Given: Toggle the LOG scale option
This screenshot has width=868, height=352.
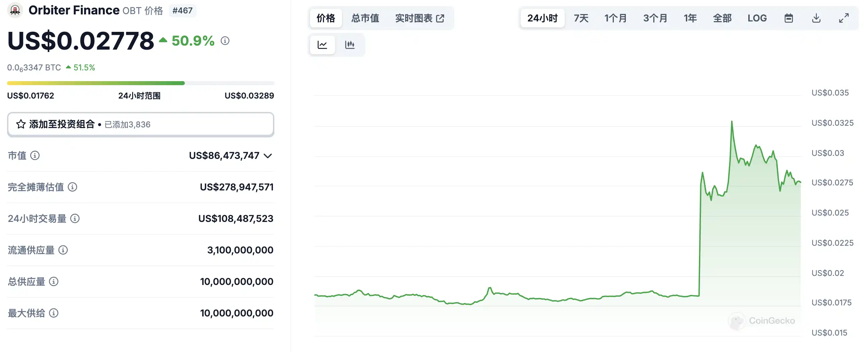Looking at the screenshot, I should [757, 18].
